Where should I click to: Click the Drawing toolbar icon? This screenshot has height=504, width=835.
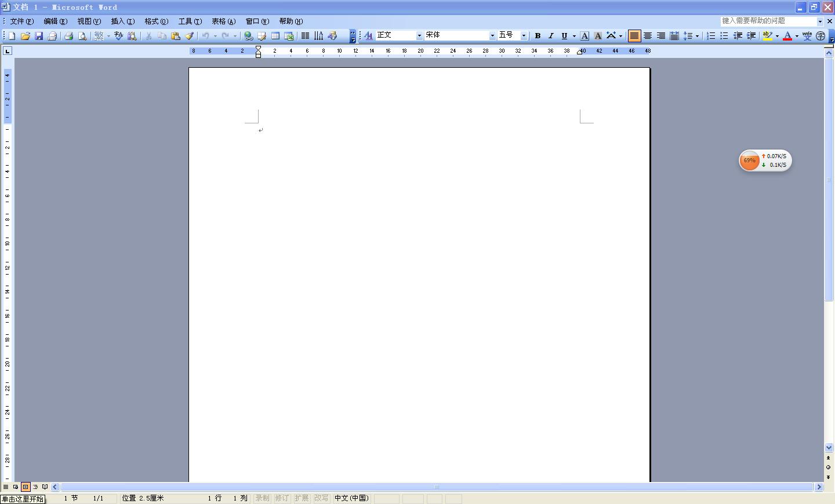pos(332,36)
